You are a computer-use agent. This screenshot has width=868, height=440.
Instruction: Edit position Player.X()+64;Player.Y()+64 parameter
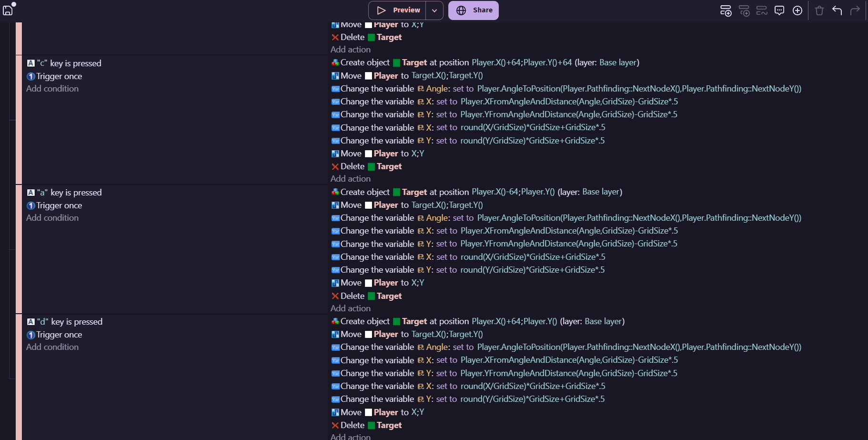(521, 62)
